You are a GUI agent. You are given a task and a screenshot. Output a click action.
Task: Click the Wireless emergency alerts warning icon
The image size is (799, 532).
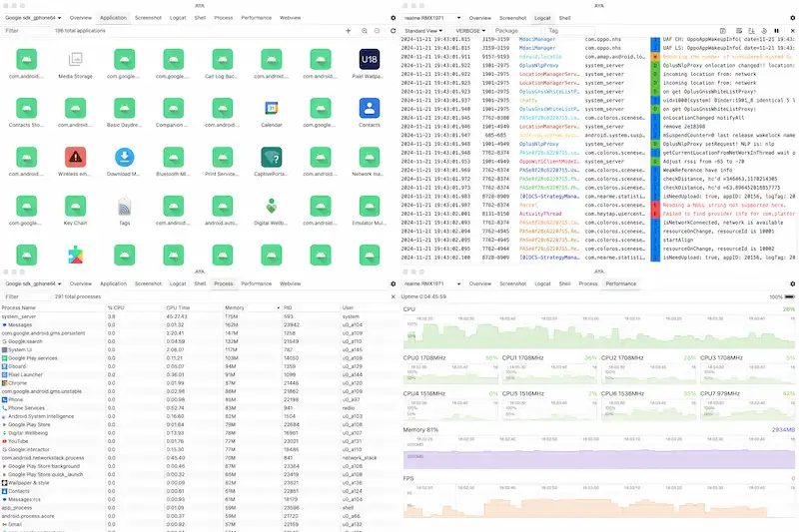click(x=75, y=158)
